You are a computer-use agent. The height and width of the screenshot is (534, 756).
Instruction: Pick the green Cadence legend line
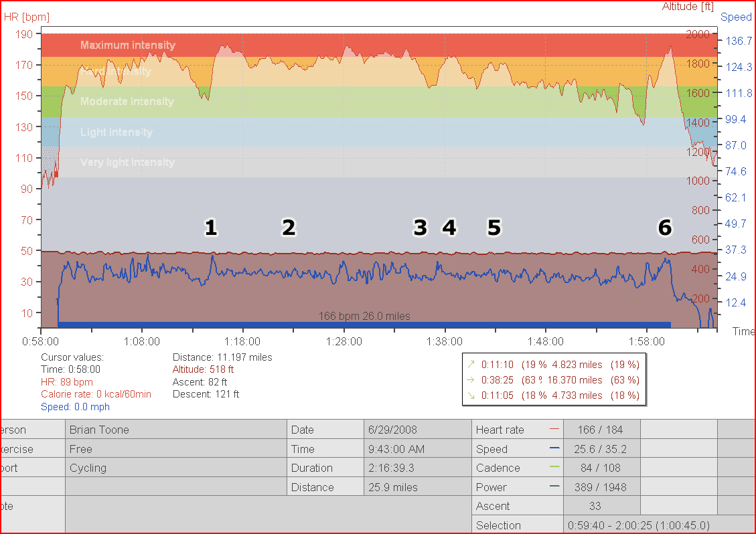pyautogui.click(x=554, y=467)
